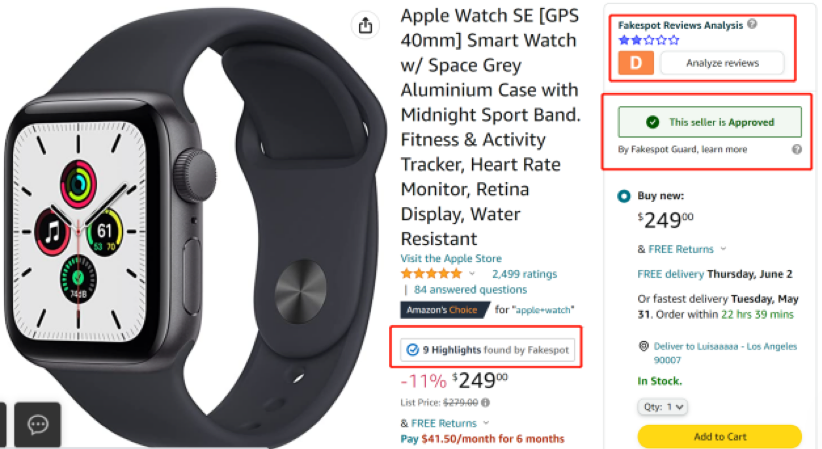The image size is (822, 449).
Task: Open 84 answered questions link
Action: 470,290
